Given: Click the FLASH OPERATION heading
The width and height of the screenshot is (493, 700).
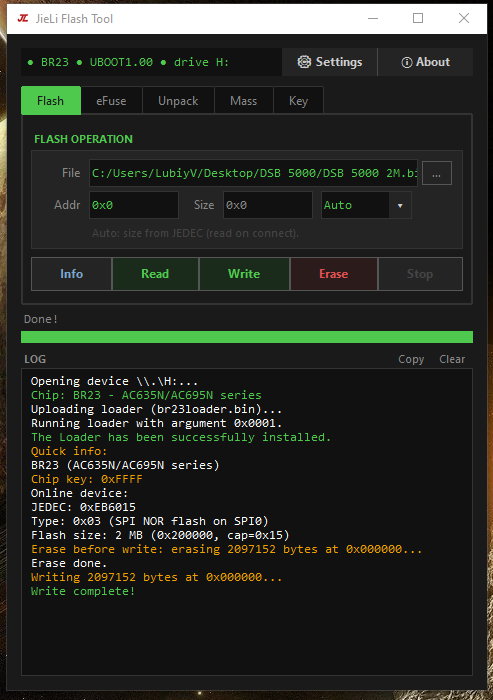Looking at the screenshot, I should pyautogui.click(x=84, y=139).
